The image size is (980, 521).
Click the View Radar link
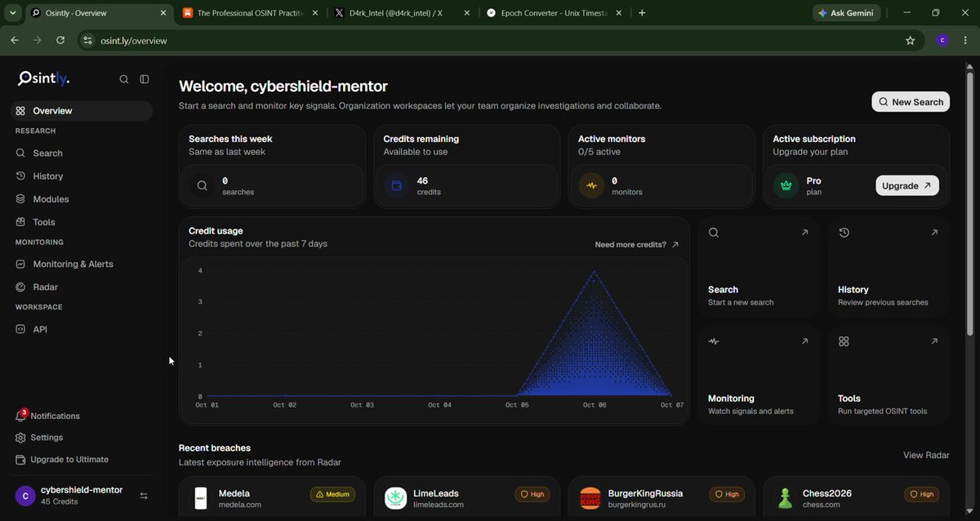pos(926,455)
